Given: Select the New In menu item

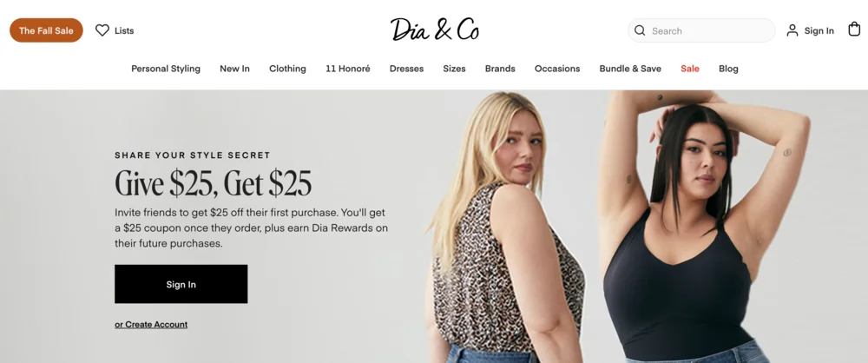Looking at the screenshot, I should coord(234,69).
